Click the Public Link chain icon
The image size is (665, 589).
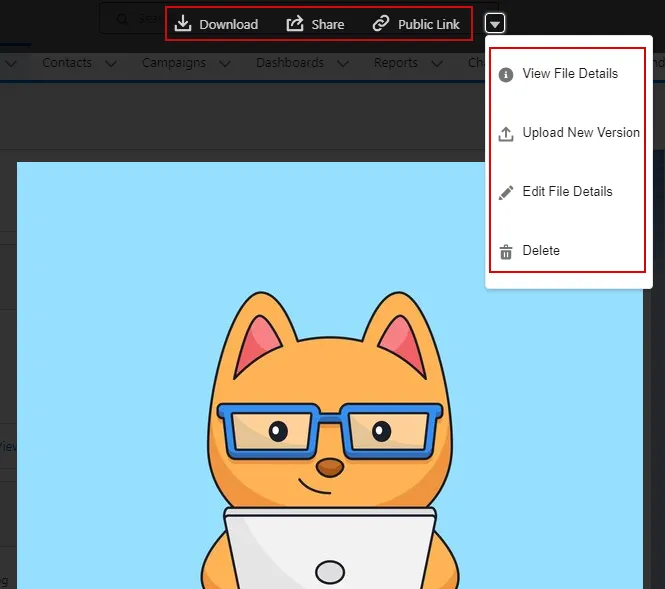[380, 23]
